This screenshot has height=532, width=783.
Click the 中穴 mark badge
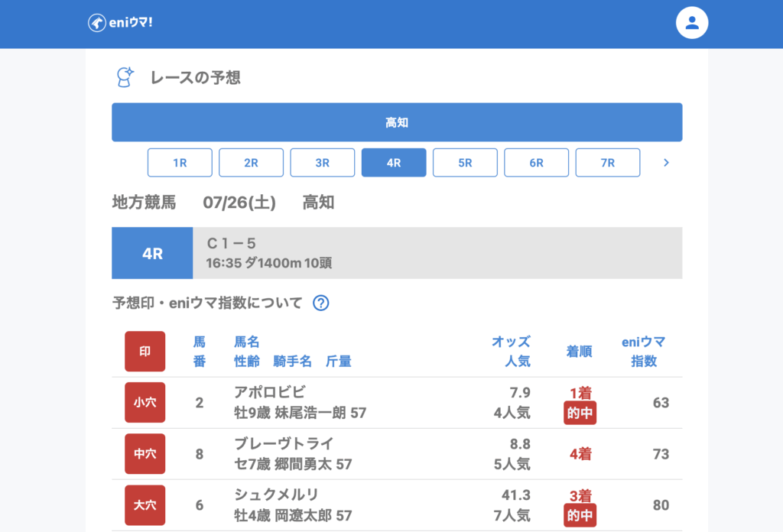tap(145, 454)
